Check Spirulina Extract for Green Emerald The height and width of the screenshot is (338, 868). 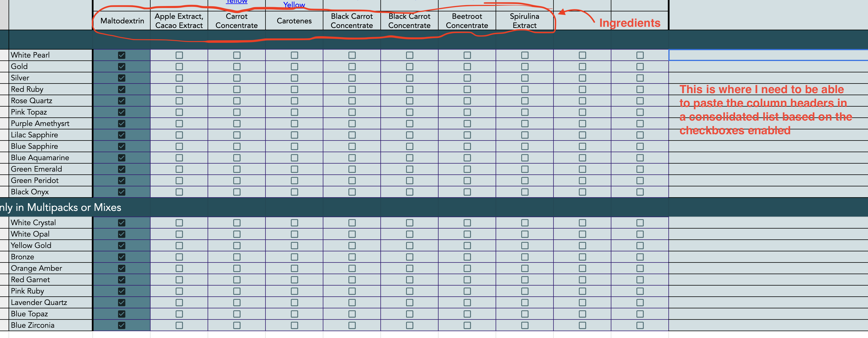tap(525, 169)
